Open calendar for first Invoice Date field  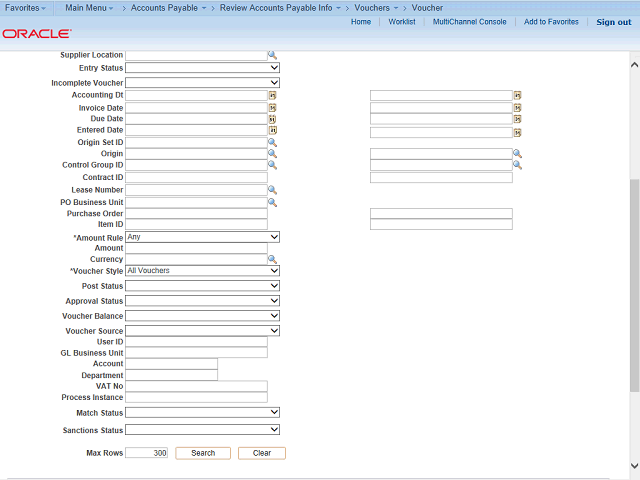pos(272,108)
